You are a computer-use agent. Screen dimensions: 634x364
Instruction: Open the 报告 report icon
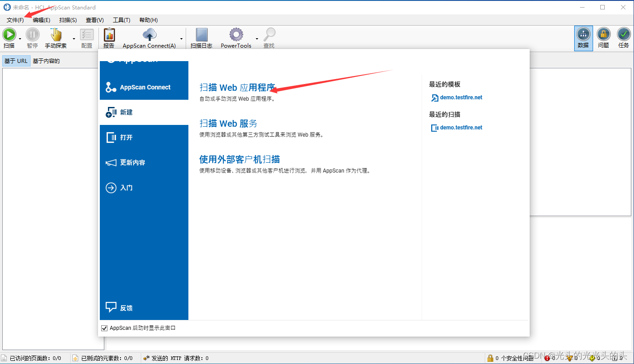click(x=109, y=35)
